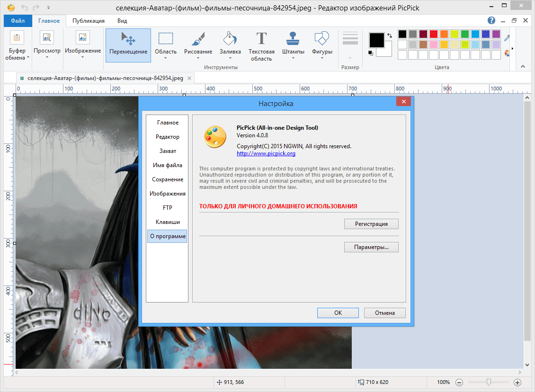Expand the Изображение dropdown arrow
The height and width of the screenshot is (392, 535).
click(x=82, y=57)
